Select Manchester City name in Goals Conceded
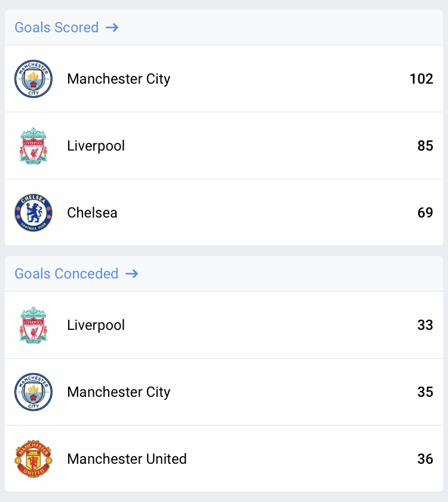 (118, 392)
